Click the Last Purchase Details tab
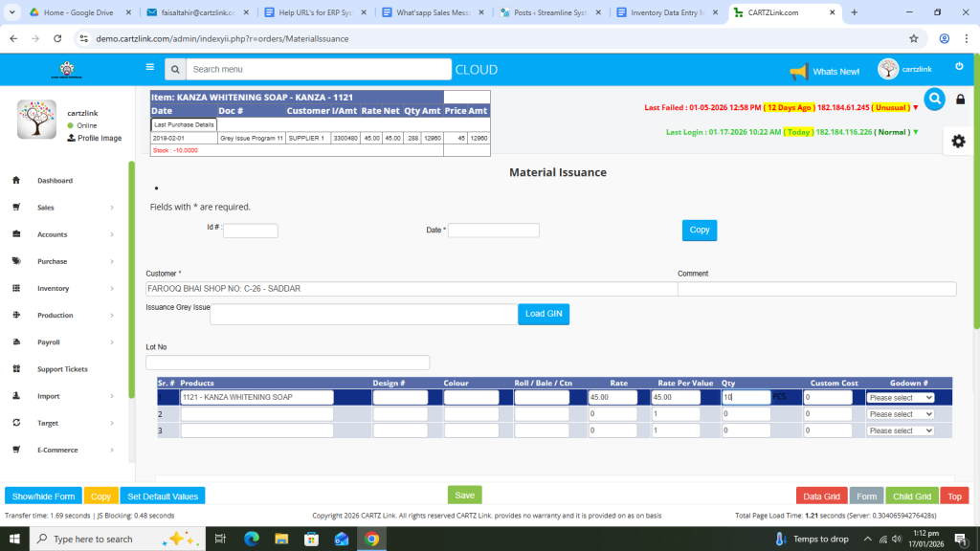The image size is (980, 551). (x=185, y=125)
